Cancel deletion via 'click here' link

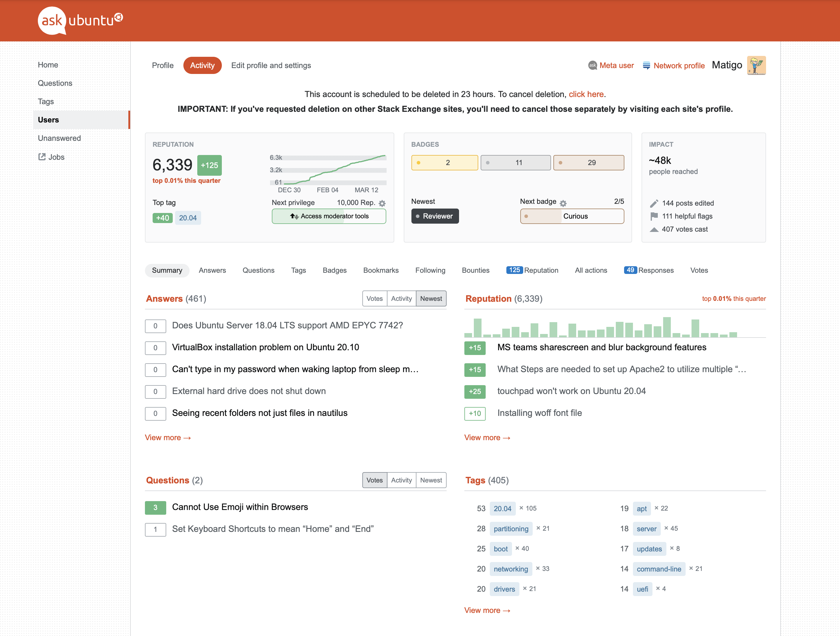[586, 94]
